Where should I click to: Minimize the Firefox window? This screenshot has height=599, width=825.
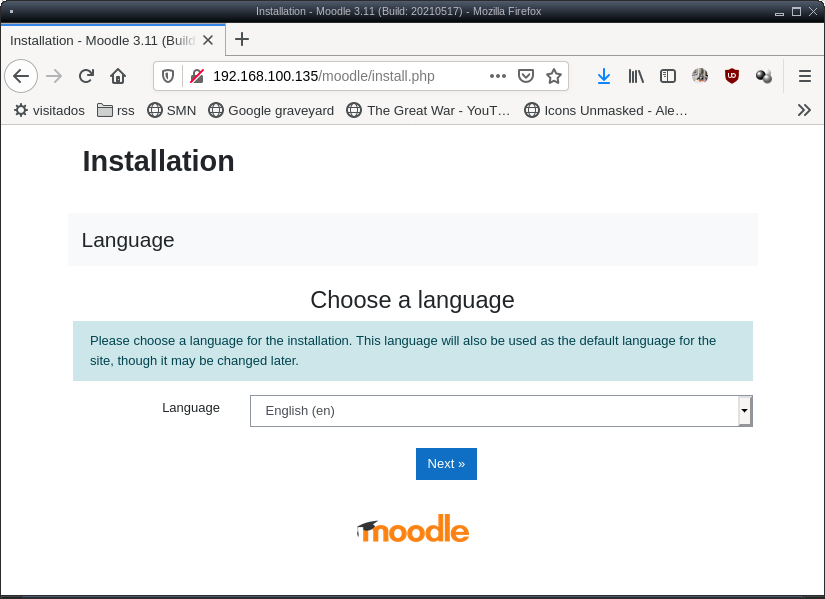click(x=779, y=12)
